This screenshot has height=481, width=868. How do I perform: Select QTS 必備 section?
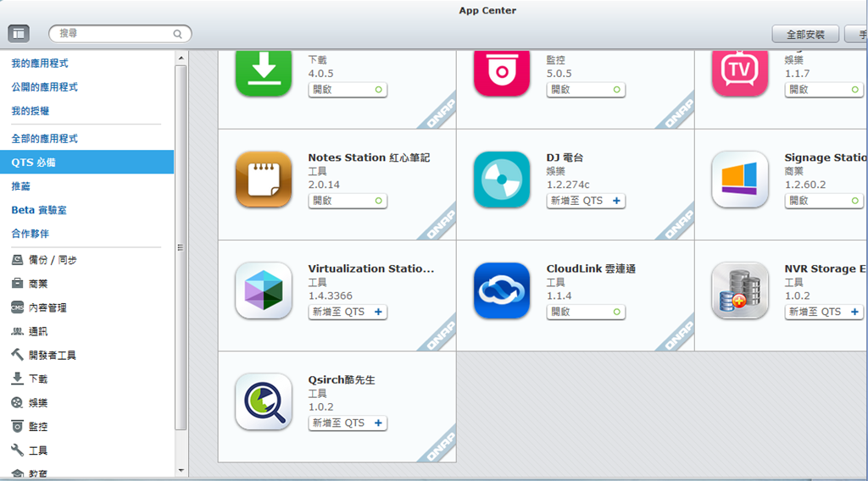[87, 163]
